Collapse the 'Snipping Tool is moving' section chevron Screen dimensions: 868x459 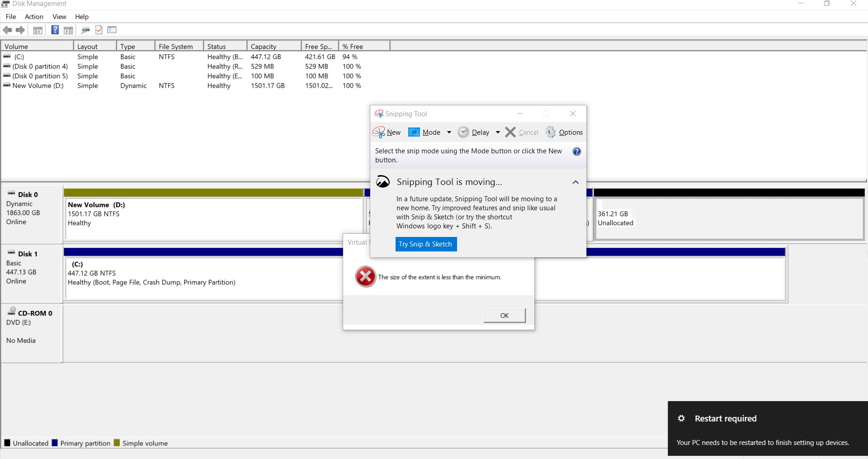(576, 182)
